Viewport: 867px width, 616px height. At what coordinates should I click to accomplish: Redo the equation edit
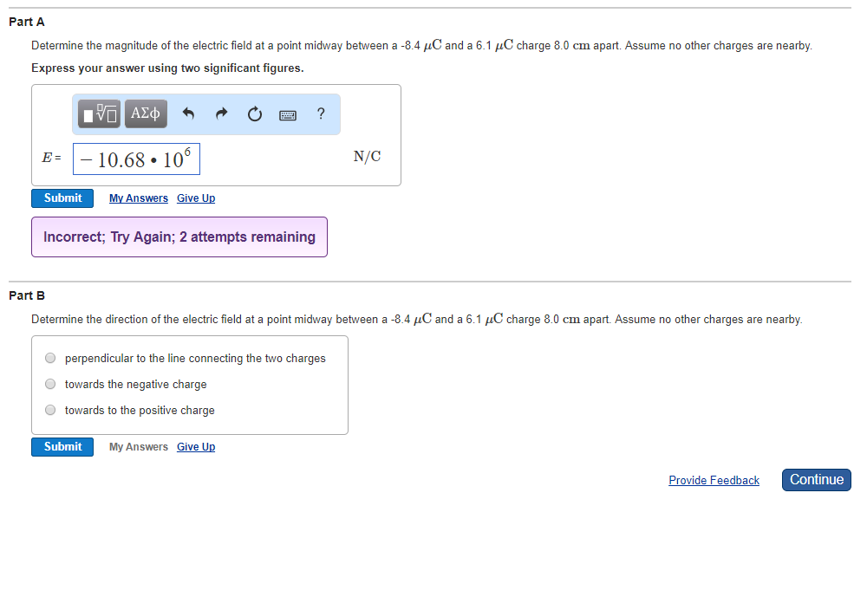(x=221, y=113)
